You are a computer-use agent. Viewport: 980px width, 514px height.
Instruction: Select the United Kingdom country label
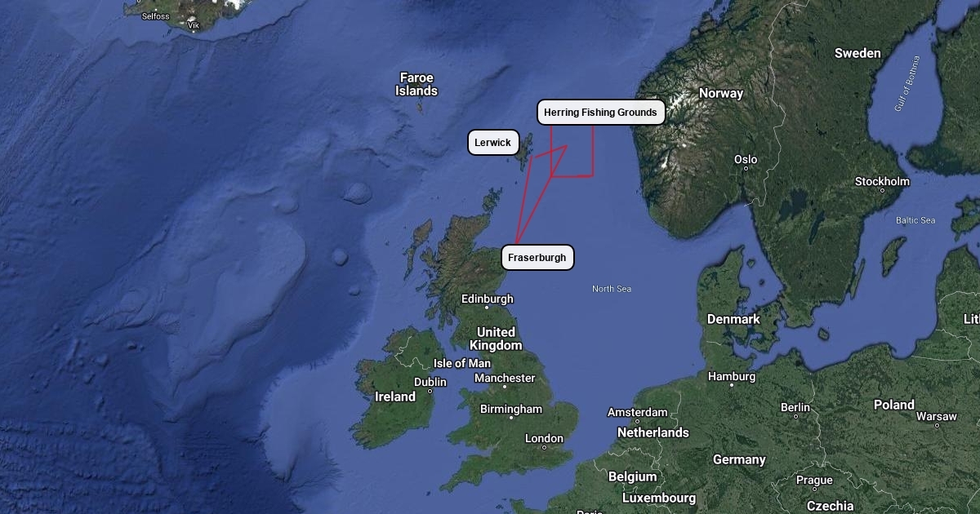(496, 339)
